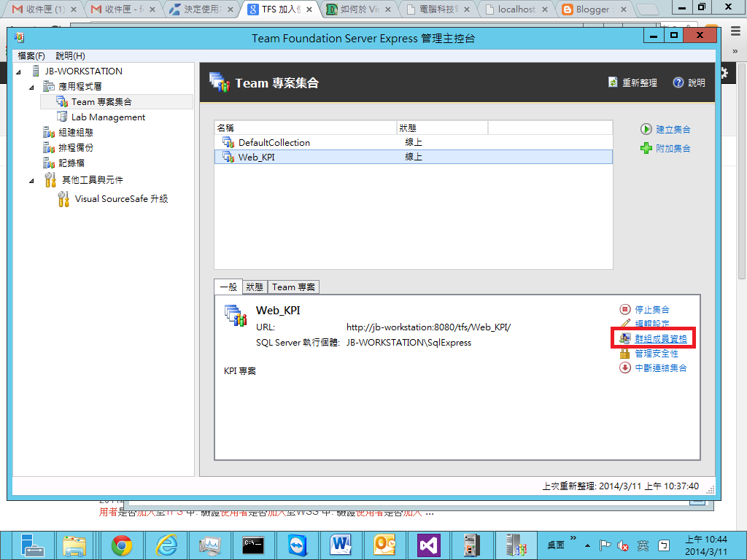The image size is (747, 560).
Task: Collapse the 其他工具與元件 tree node
Action: click(x=31, y=181)
